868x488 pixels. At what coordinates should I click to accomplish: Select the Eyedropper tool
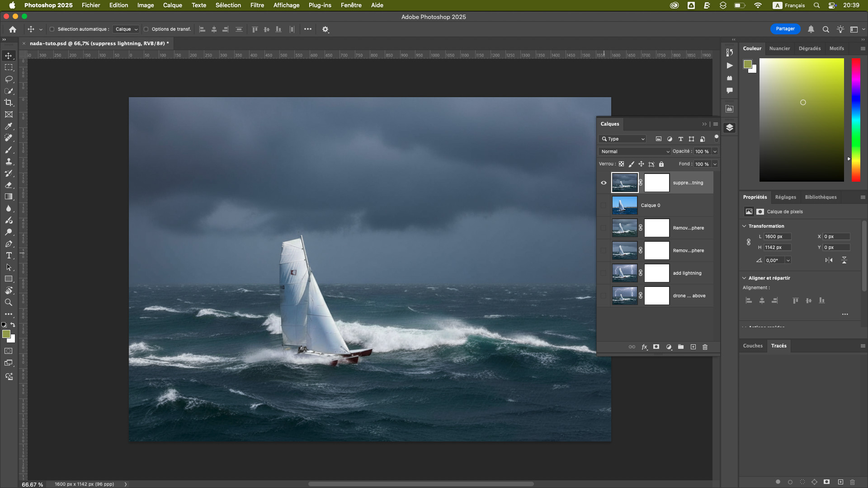tap(9, 126)
